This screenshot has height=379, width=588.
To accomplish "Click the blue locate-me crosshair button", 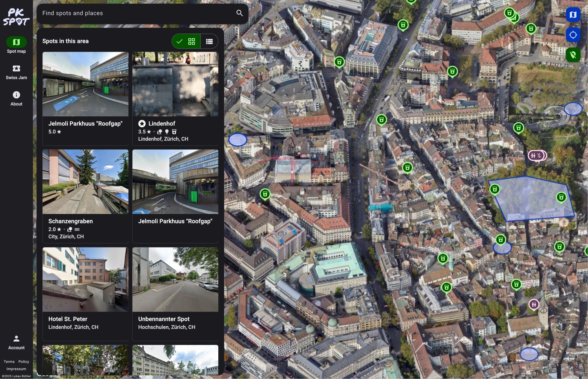I will pyautogui.click(x=573, y=35).
